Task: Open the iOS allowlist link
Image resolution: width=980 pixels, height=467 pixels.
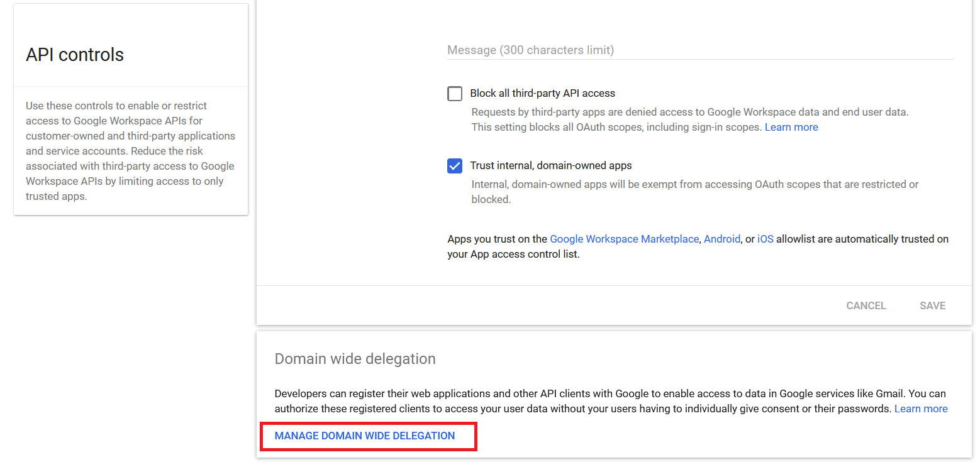Action: click(765, 239)
